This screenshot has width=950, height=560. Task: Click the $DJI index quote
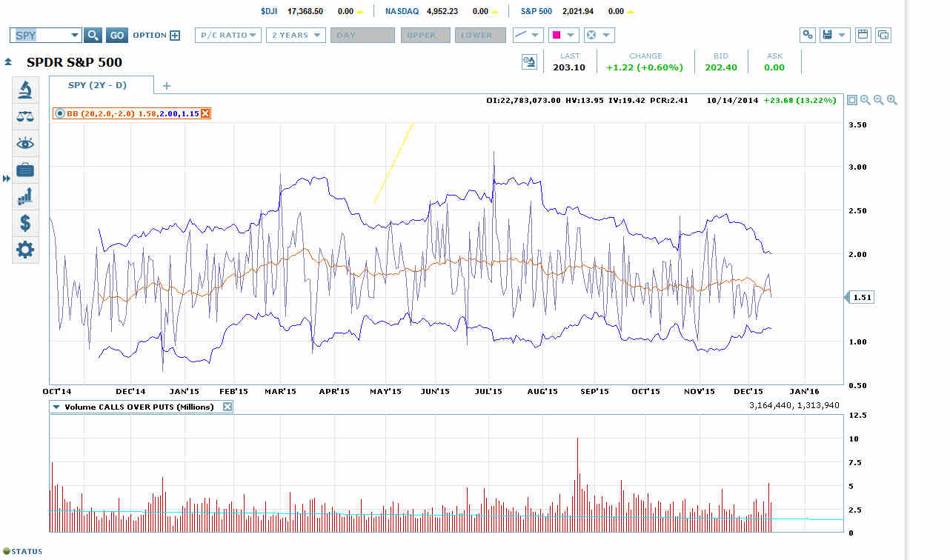pyautogui.click(x=311, y=11)
